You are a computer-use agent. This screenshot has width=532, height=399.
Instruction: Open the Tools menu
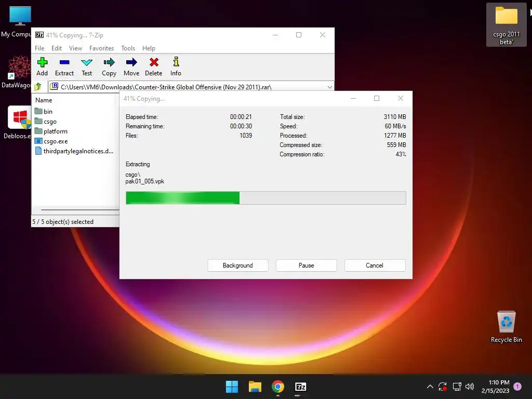click(128, 48)
